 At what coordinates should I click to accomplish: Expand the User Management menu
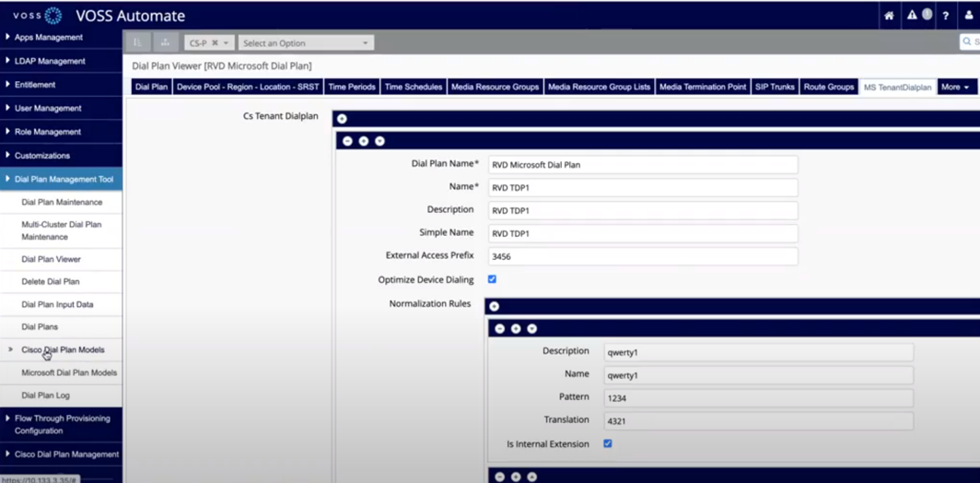click(48, 109)
